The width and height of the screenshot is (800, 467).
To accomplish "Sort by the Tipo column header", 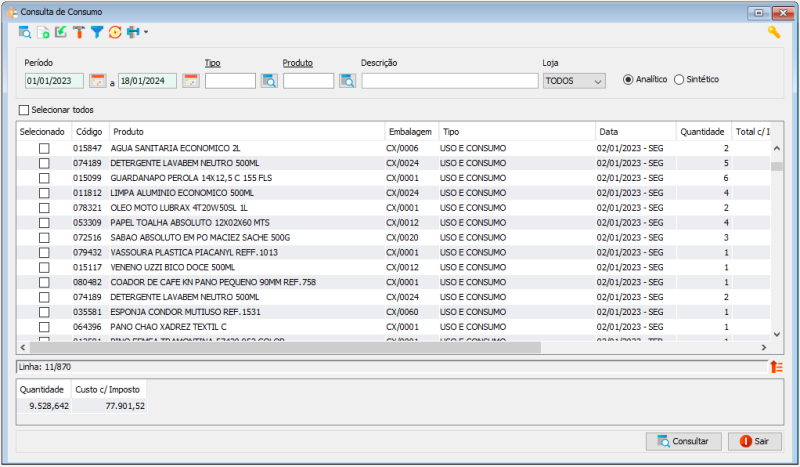I will [x=517, y=132].
